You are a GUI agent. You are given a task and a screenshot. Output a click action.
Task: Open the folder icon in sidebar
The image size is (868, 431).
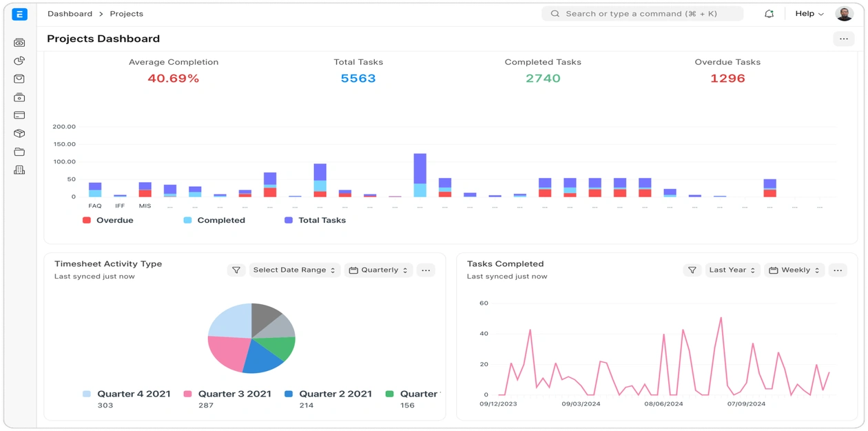[19, 152]
